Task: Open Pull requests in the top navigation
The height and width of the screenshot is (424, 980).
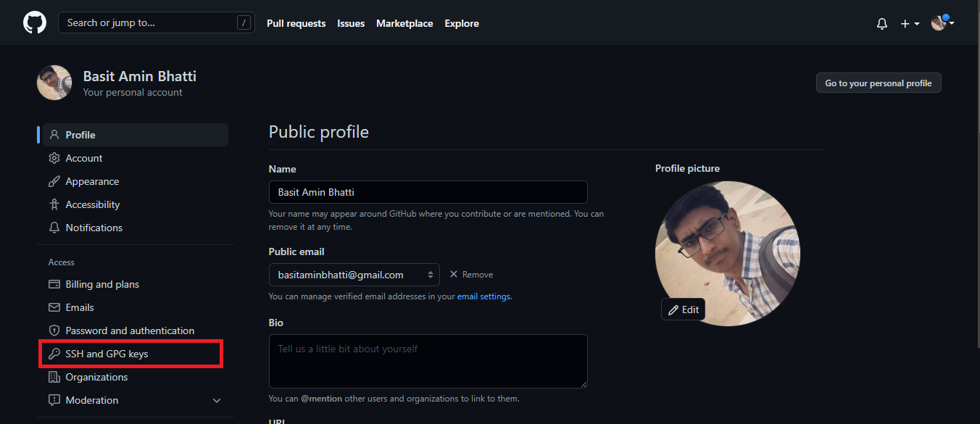Action: point(296,23)
